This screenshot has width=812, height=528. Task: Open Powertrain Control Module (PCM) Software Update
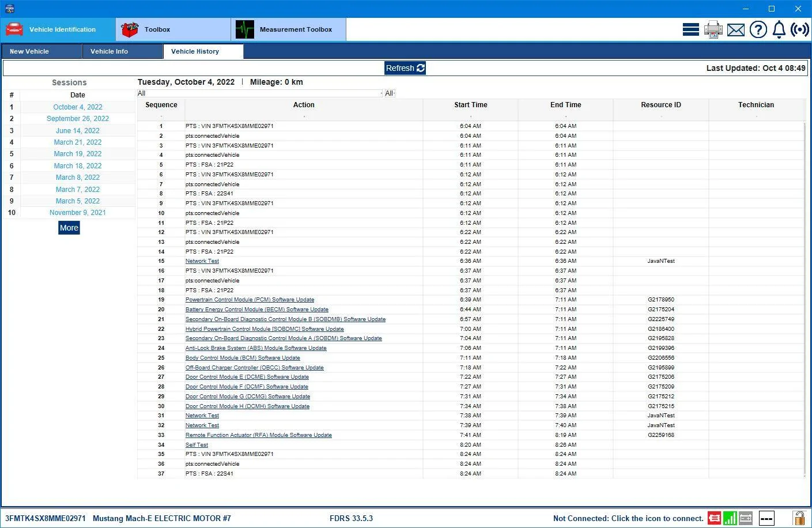pos(250,300)
